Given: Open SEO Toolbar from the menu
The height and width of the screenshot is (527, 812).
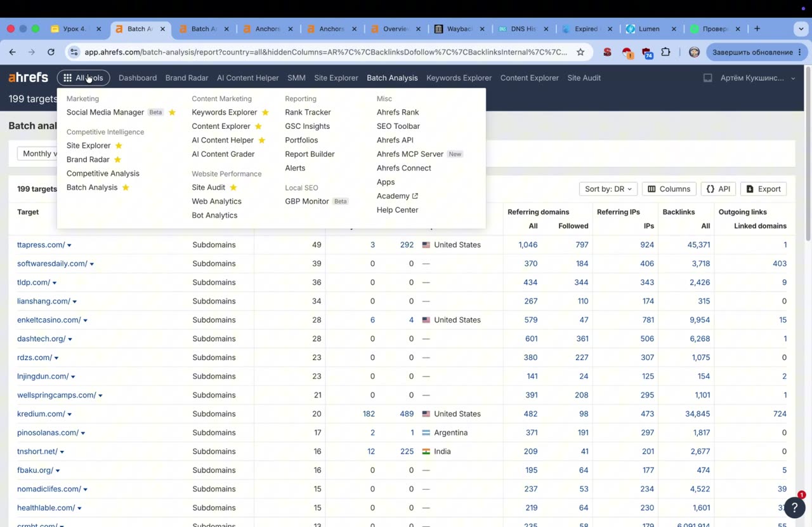Looking at the screenshot, I should pyautogui.click(x=398, y=126).
